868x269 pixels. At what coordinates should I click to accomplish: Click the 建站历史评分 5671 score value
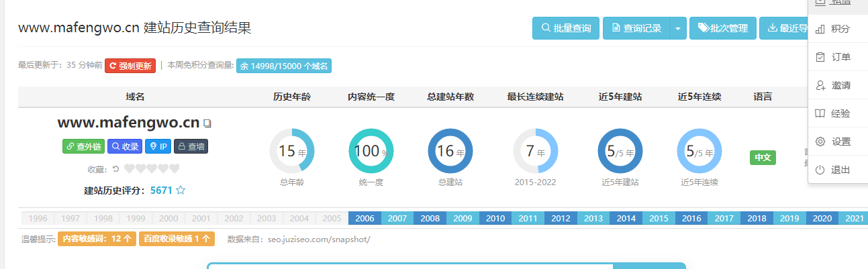tap(161, 191)
